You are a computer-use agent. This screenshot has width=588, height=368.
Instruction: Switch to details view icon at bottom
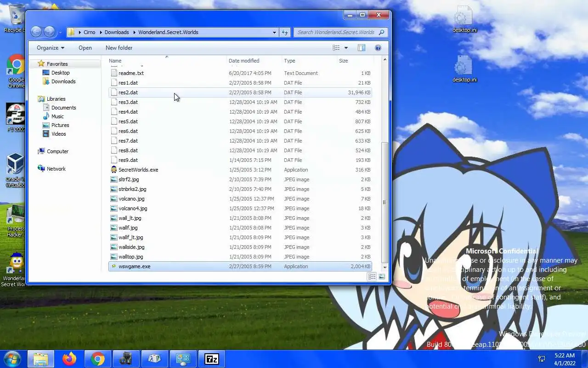coord(372,276)
